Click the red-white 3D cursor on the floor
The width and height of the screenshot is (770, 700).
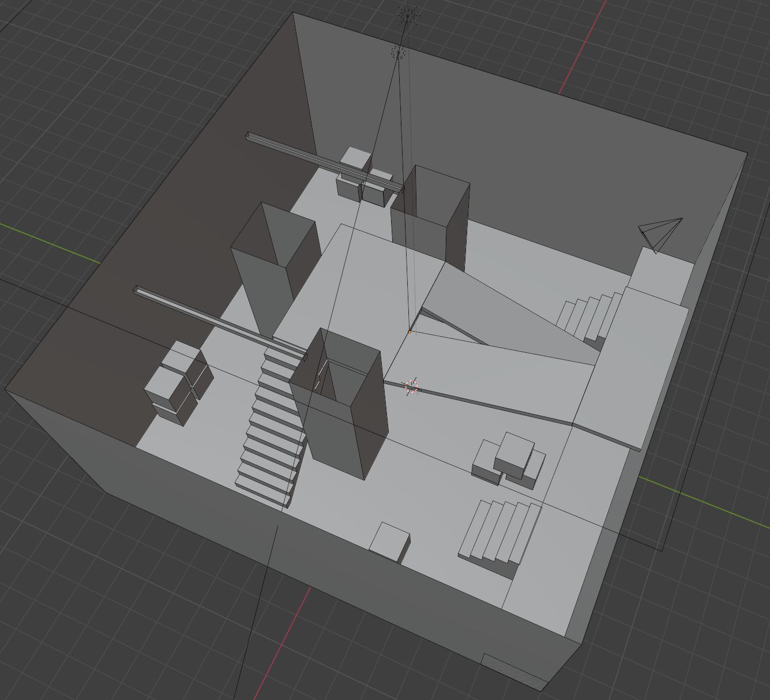pos(411,386)
